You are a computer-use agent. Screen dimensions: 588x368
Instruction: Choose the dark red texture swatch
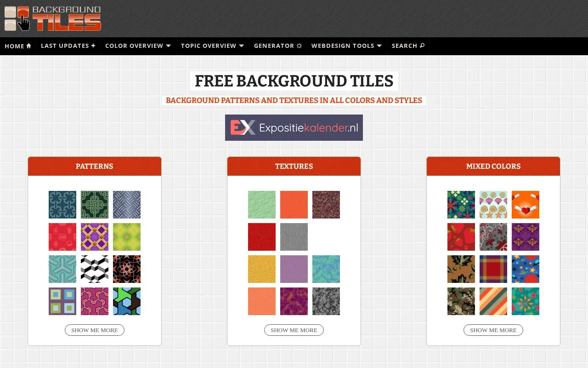[262, 237]
